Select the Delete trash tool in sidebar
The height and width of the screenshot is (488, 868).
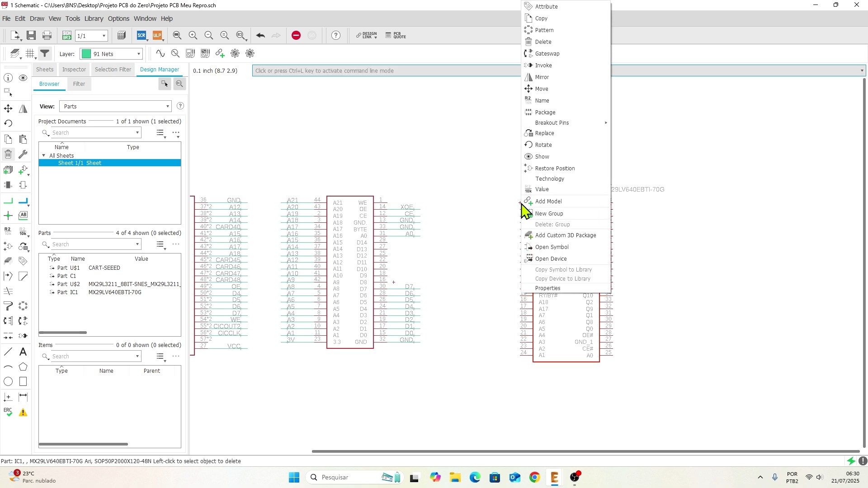click(8, 155)
